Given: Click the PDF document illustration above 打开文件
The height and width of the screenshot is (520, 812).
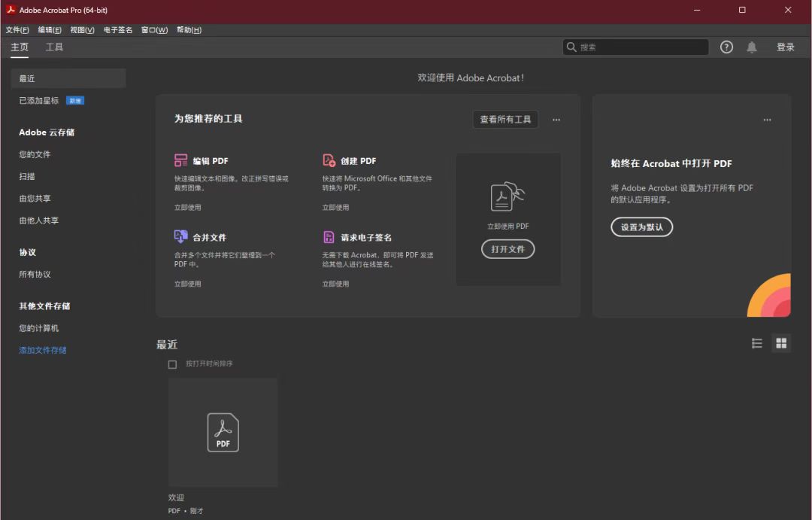Looking at the screenshot, I should (x=507, y=196).
